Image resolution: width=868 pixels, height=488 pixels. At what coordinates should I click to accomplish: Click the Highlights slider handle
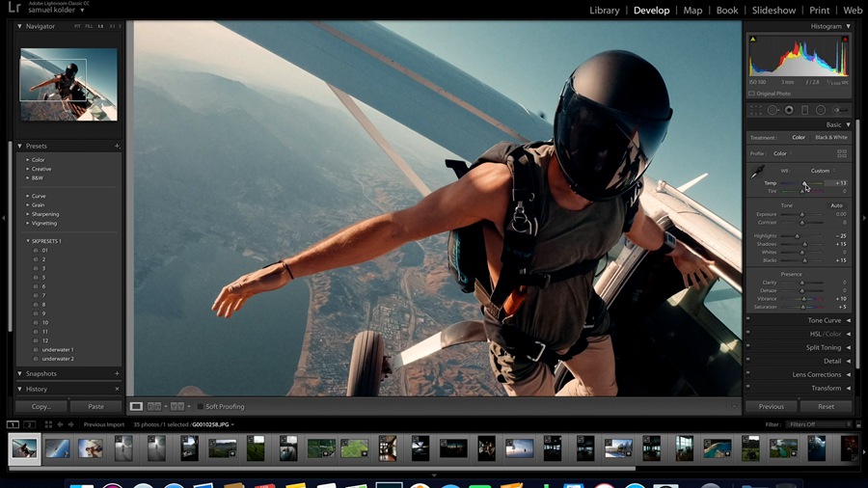[x=798, y=235]
